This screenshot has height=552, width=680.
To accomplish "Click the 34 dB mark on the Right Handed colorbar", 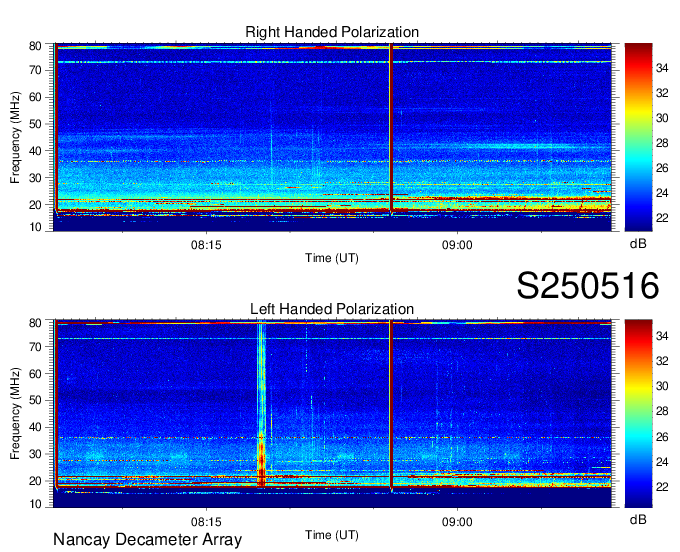I will [x=662, y=68].
